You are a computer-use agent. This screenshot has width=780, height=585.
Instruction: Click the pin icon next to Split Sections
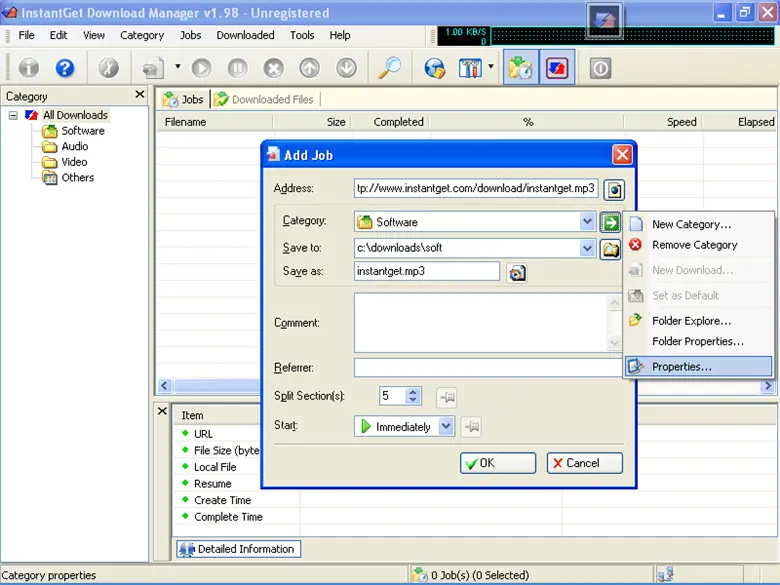[x=445, y=396]
